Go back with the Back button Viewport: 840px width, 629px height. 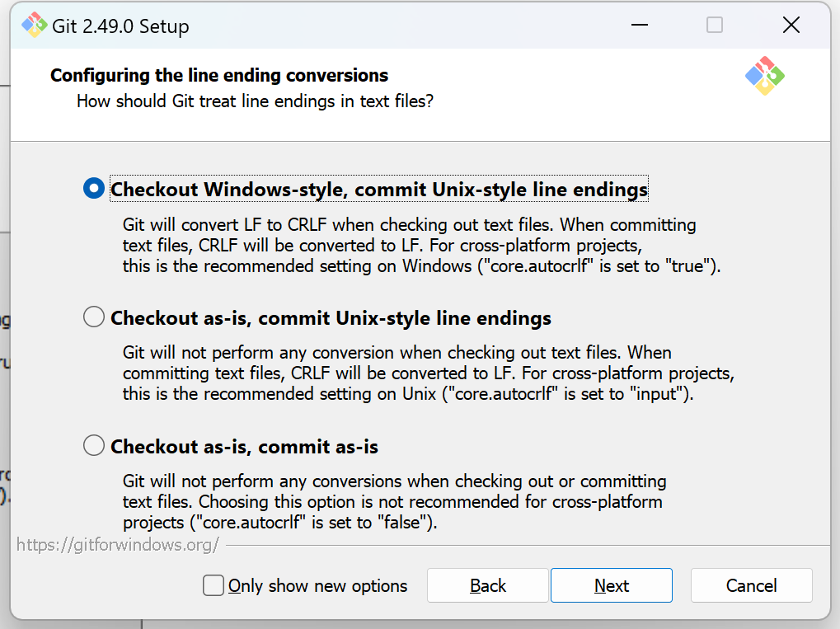(x=487, y=585)
